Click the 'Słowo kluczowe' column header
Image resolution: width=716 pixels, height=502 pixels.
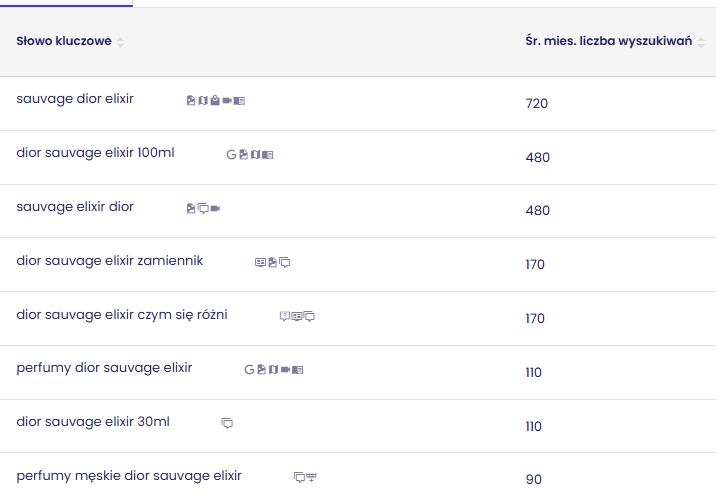click(64, 41)
